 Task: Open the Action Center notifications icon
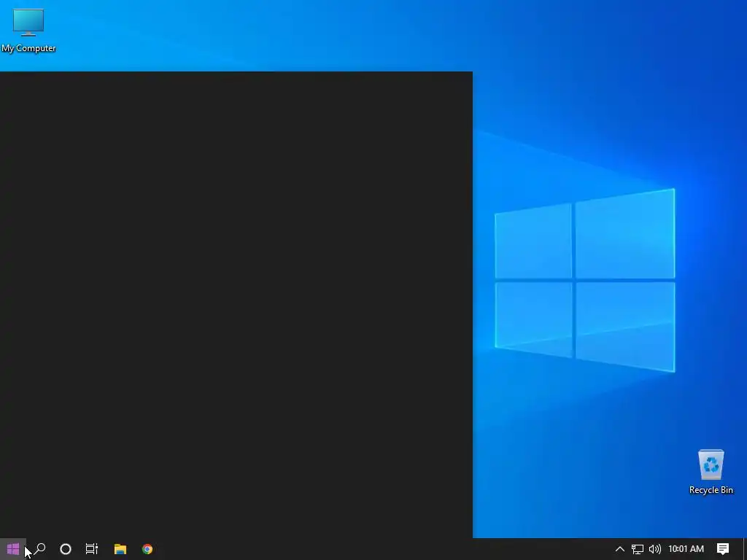click(723, 549)
